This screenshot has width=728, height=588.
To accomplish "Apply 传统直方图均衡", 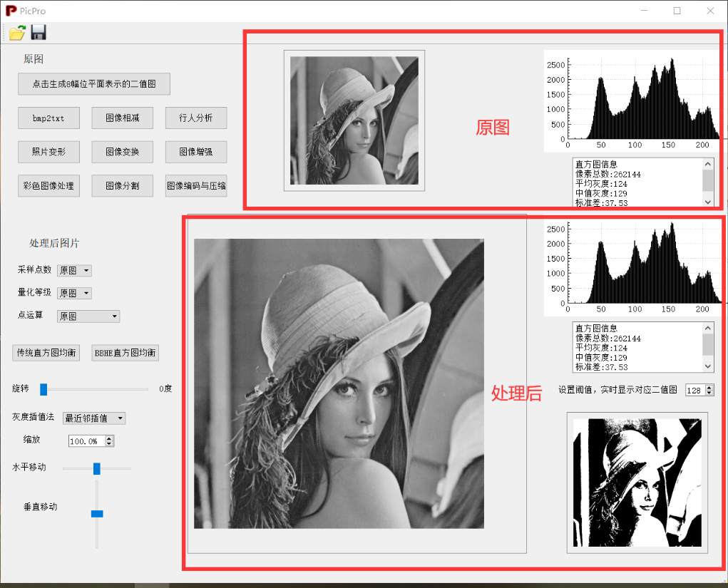I will coord(46,353).
